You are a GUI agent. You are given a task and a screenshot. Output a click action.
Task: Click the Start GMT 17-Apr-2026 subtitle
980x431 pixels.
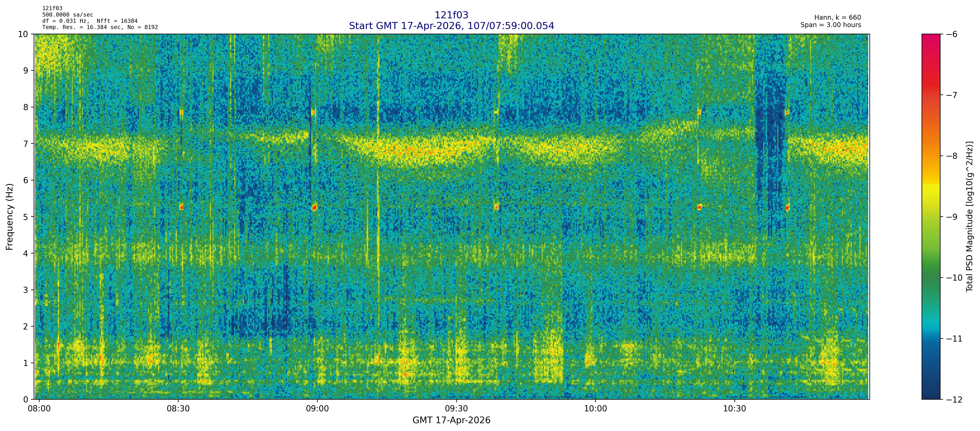[451, 26]
